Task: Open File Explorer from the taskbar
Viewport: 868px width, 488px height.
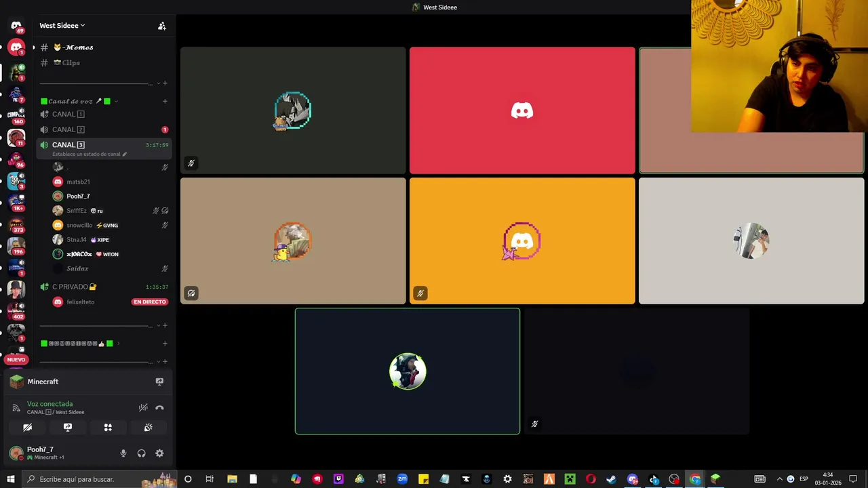Action: pos(232,479)
